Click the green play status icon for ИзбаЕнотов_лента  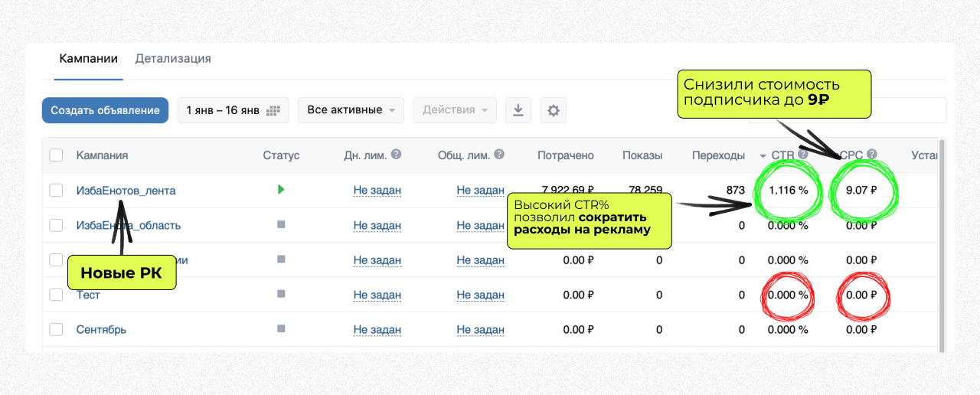pyautogui.click(x=281, y=189)
